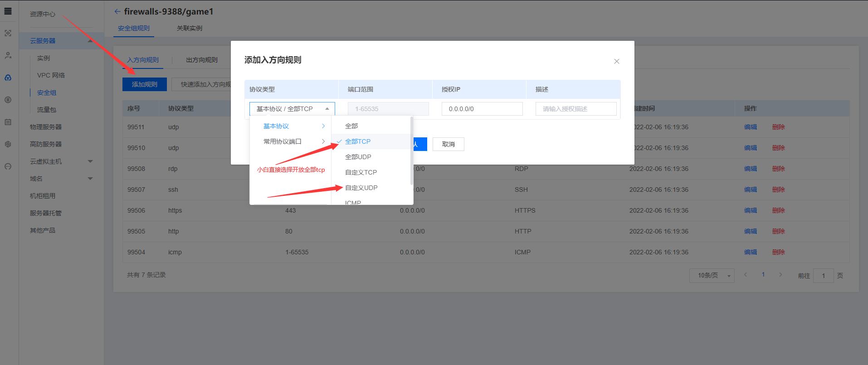Image resolution: width=868 pixels, height=365 pixels.
Task: Close the 添加入方向规则 dialog
Action: (x=616, y=61)
